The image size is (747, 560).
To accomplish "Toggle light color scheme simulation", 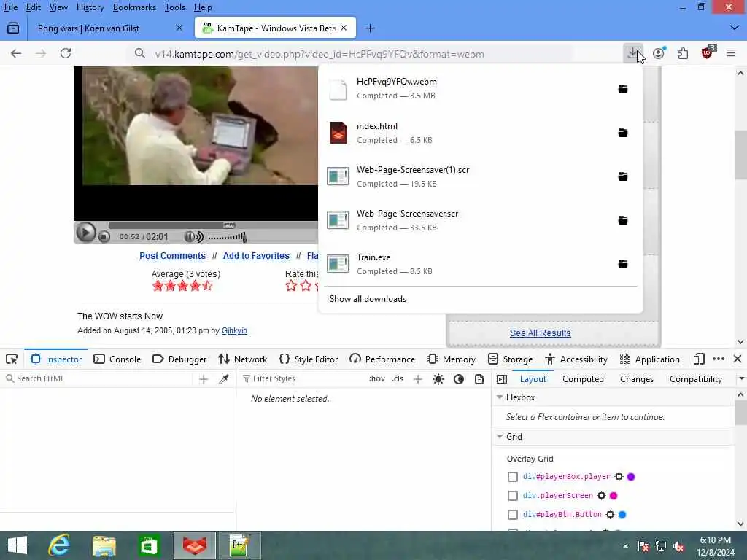I will coord(438,379).
